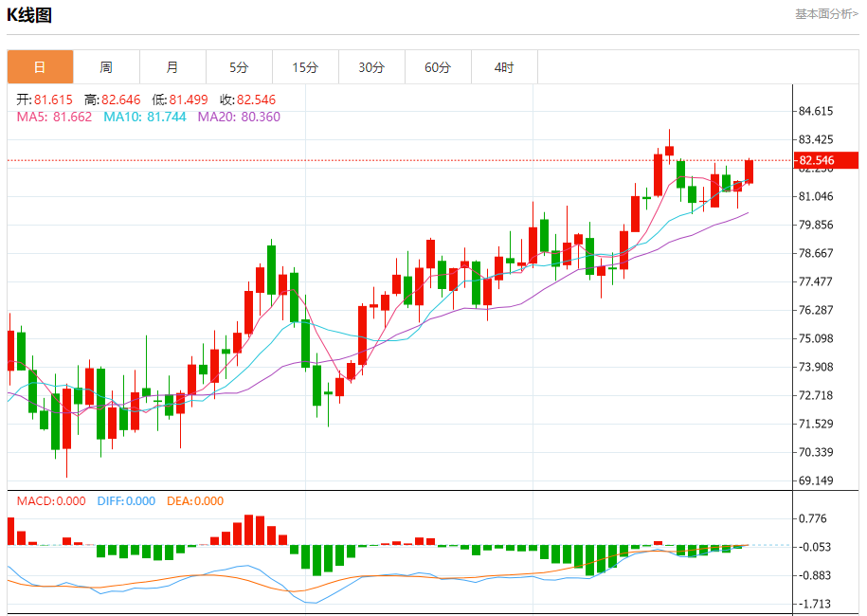Viewport: 867px width, 616px height.
Task: Click the DIFF:0.000 indicator label
Action: tap(126, 501)
